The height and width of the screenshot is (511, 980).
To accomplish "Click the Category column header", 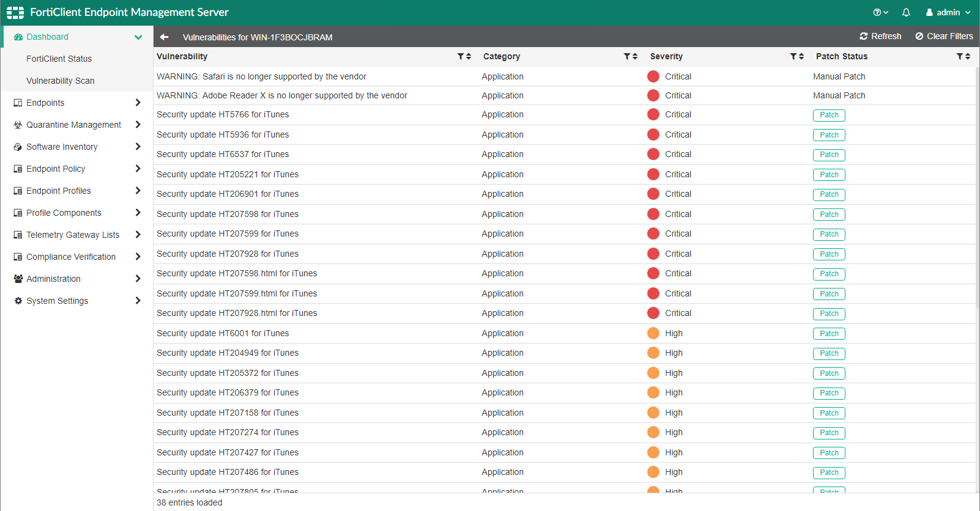I will point(502,56).
